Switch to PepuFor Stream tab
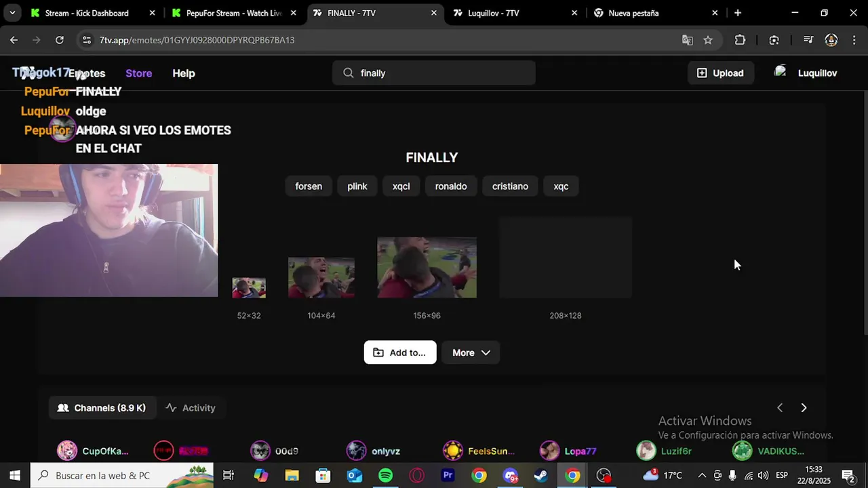868x488 pixels. 233,13
